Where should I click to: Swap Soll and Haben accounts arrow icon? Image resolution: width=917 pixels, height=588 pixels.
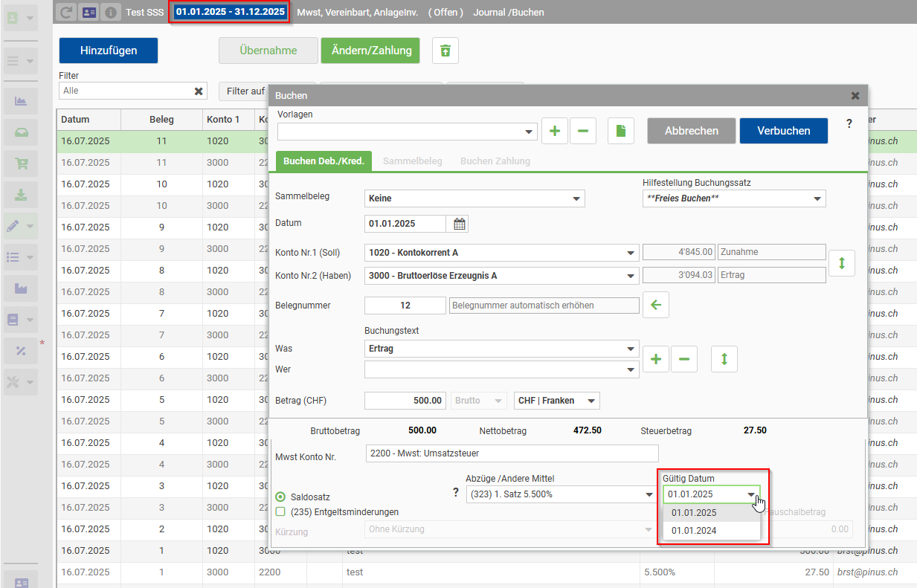(842, 263)
